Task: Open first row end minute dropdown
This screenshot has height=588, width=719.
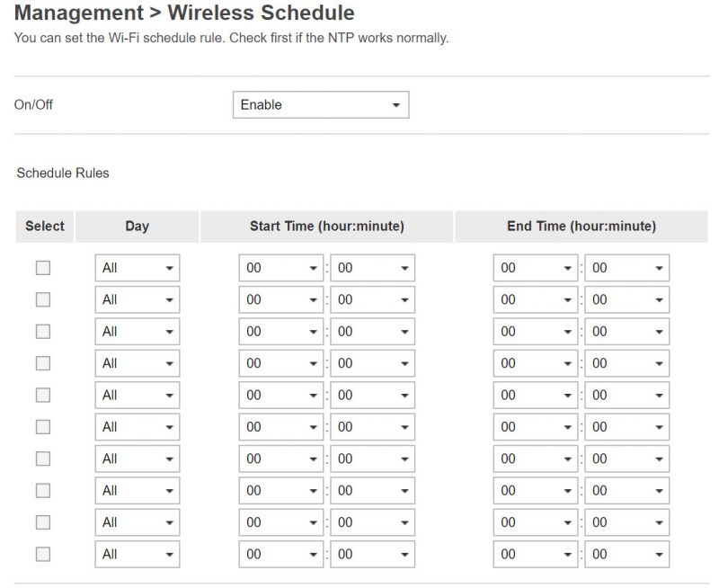Action: pos(626,268)
